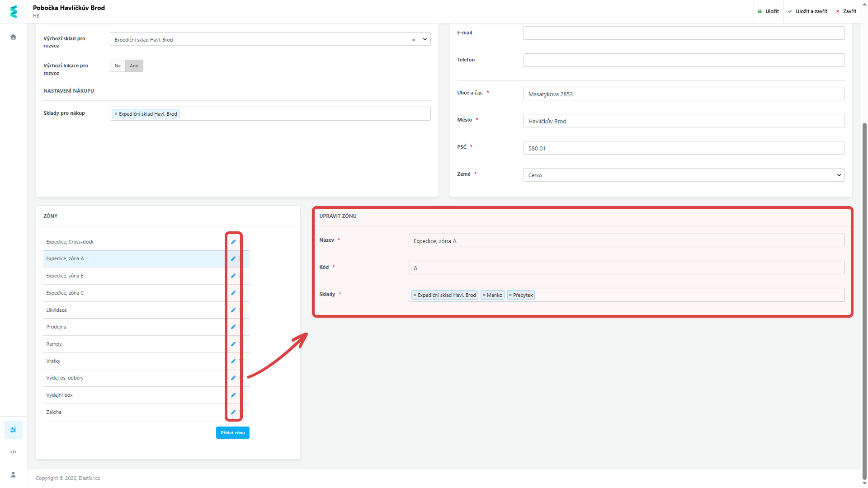
Task: Click Město field with Havlíčkův Brod
Action: pos(684,121)
